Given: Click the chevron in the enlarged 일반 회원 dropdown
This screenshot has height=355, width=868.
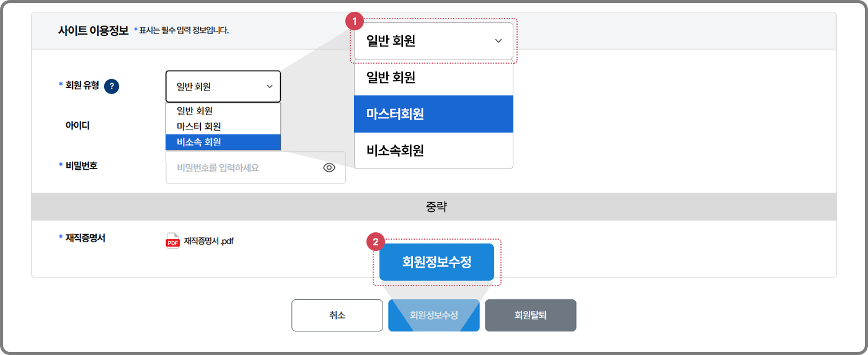Looking at the screenshot, I should click(x=498, y=41).
